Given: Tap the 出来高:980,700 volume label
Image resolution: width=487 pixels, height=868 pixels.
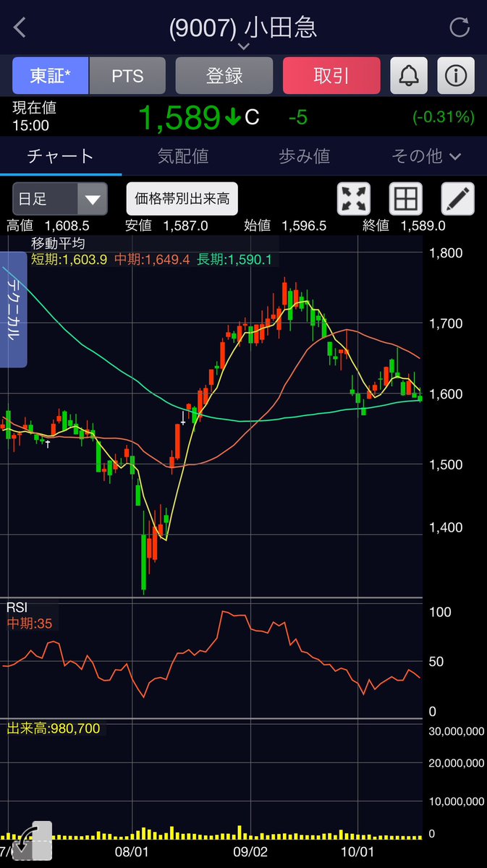Looking at the screenshot, I should [x=54, y=728].
